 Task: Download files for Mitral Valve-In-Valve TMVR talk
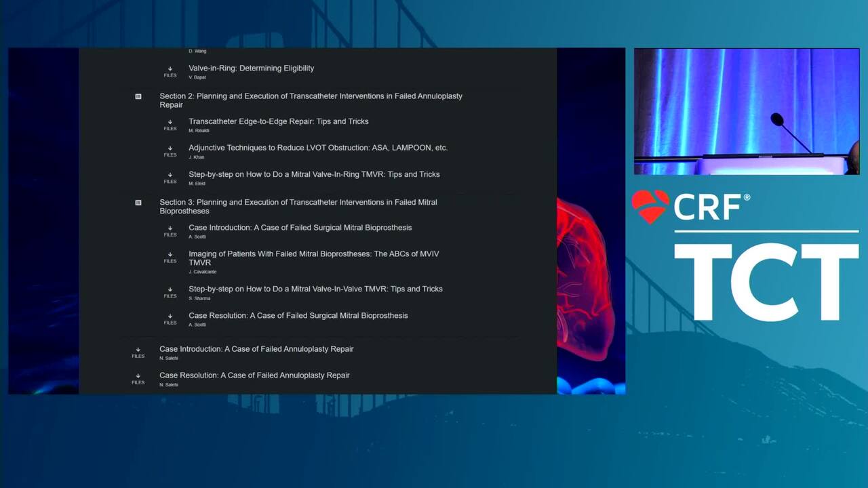tap(170, 293)
